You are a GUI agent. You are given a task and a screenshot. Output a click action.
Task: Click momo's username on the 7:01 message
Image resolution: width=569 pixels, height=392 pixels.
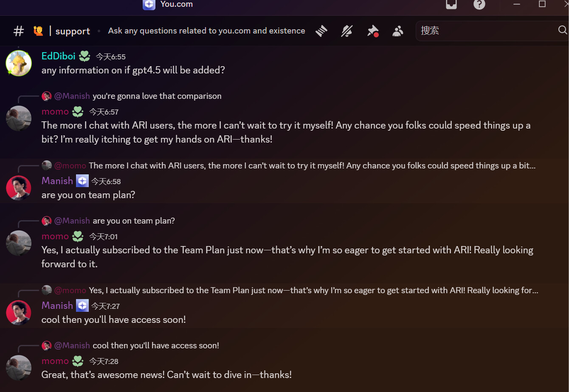[x=55, y=236]
